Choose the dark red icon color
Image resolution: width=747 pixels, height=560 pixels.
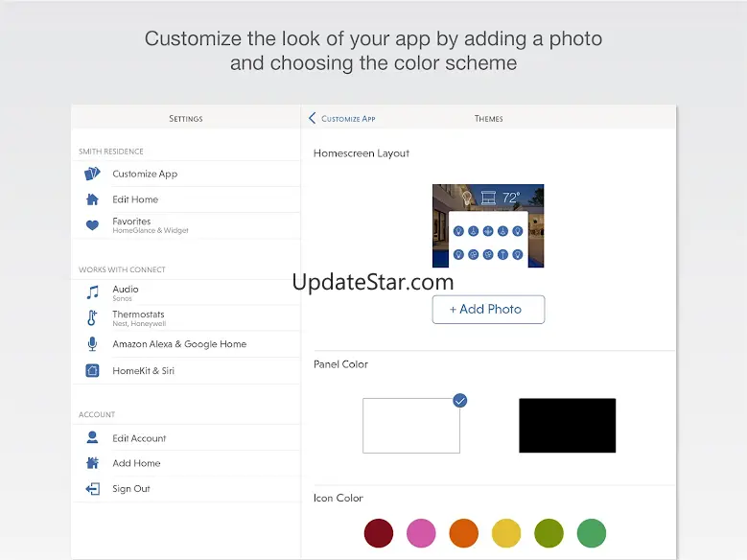click(379, 532)
